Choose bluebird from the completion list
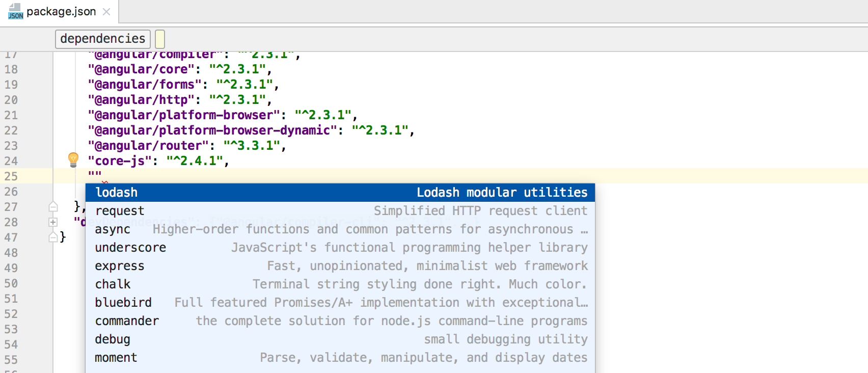The width and height of the screenshot is (868, 373). point(340,303)
